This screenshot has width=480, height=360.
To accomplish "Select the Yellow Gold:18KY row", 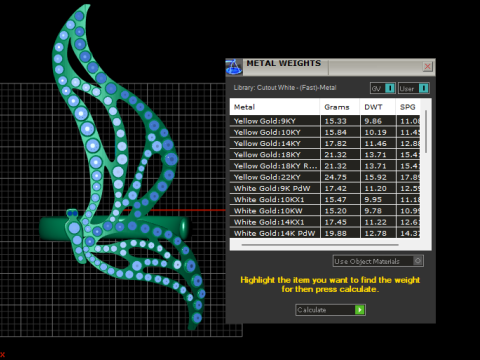I will [x=325, y=155].
